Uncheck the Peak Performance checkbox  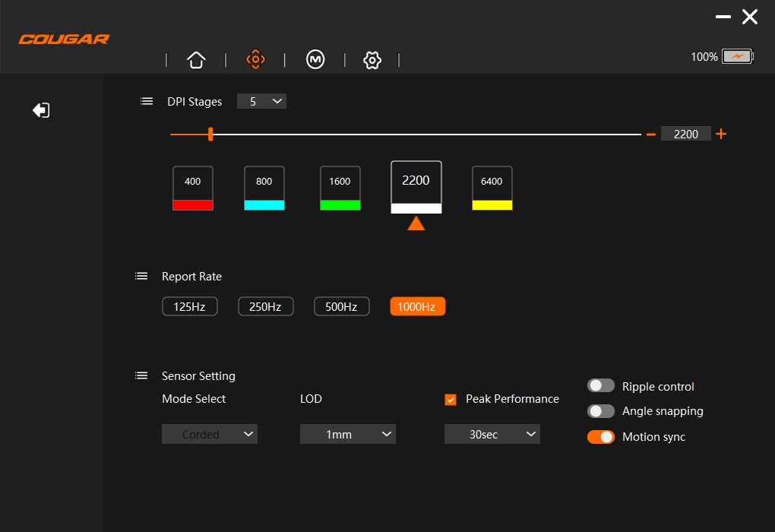click(451, 399)
